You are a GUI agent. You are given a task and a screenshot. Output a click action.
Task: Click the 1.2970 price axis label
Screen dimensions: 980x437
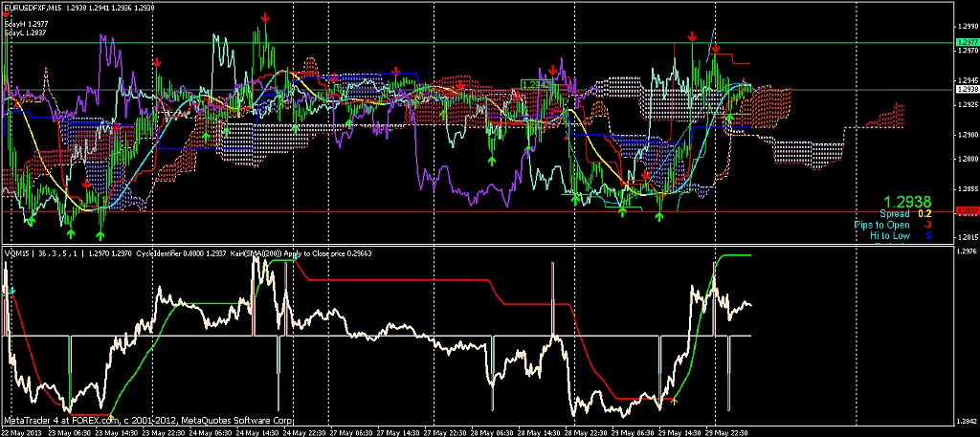pos(967,50)
